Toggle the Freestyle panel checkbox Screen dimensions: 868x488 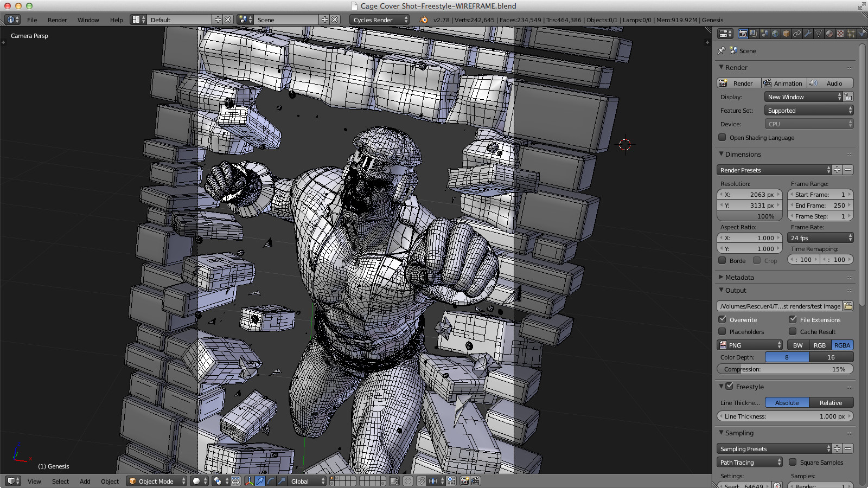point(729,386)
